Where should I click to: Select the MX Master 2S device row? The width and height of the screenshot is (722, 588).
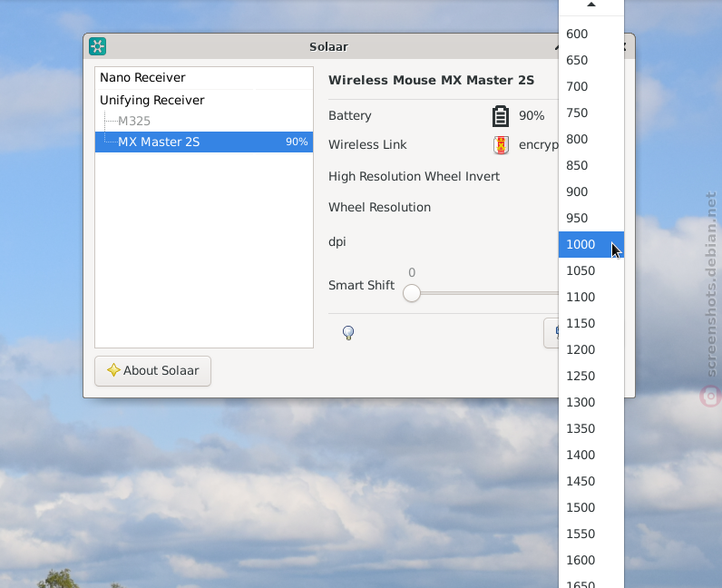coord(204,142)
